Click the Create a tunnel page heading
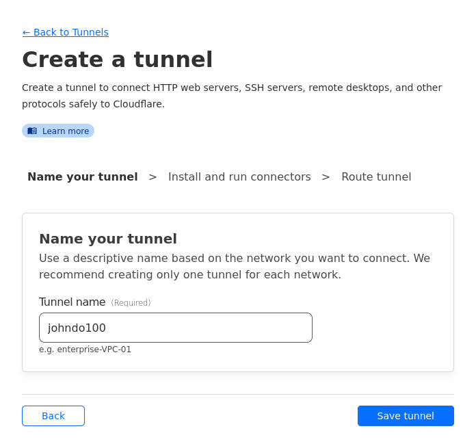 pyautogui.click(x=117, y=60)
